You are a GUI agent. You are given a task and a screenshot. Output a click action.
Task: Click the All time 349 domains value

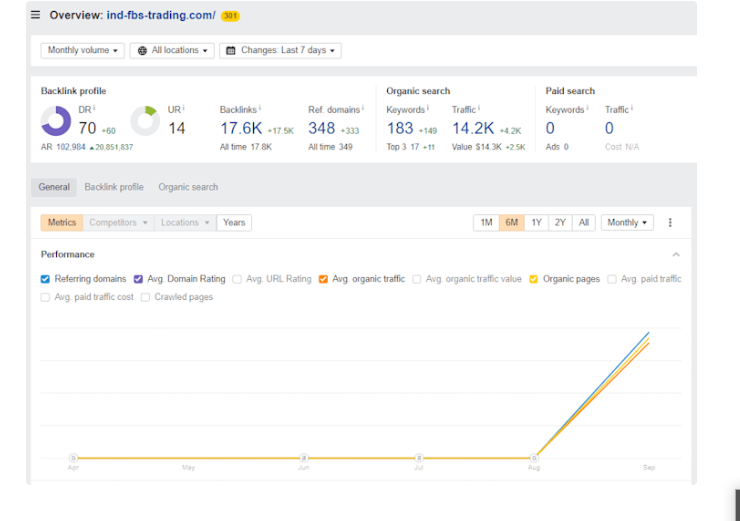point(345,147)
